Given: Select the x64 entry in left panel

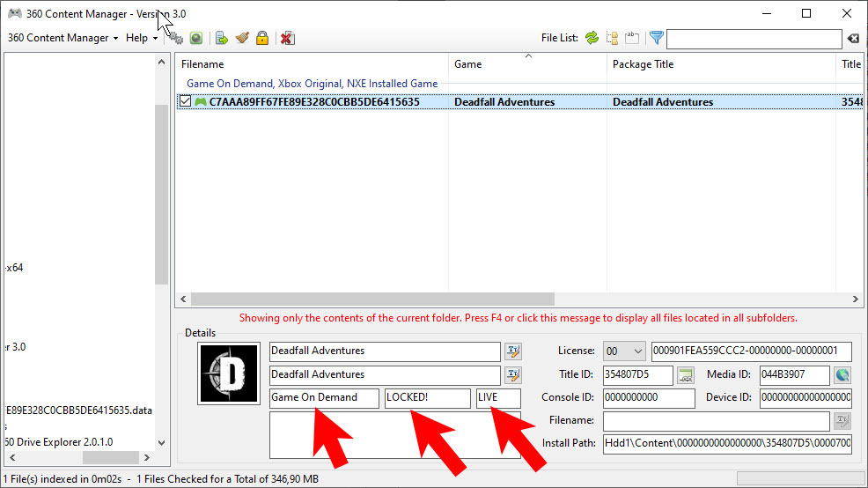Looking at the screenshot, I should tap(14, 268).
